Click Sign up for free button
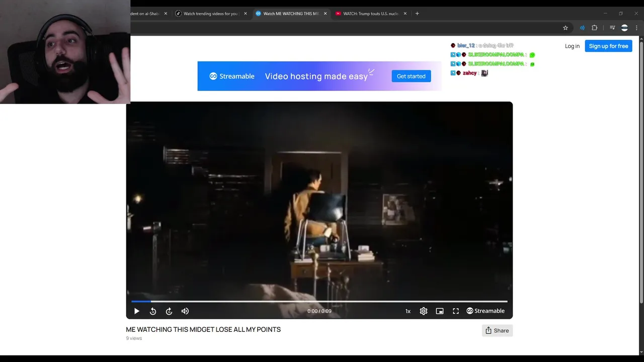 coord(608,46)
